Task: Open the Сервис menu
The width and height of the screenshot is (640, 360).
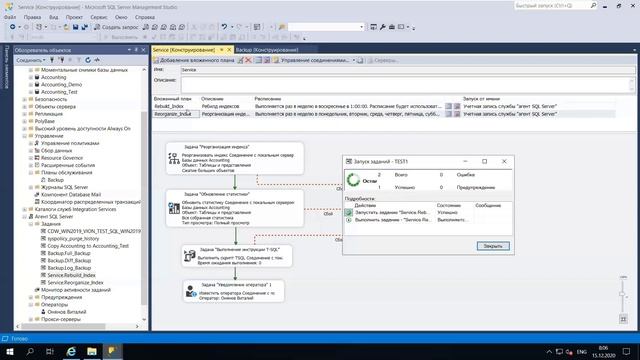Action: tap(99, 17)
